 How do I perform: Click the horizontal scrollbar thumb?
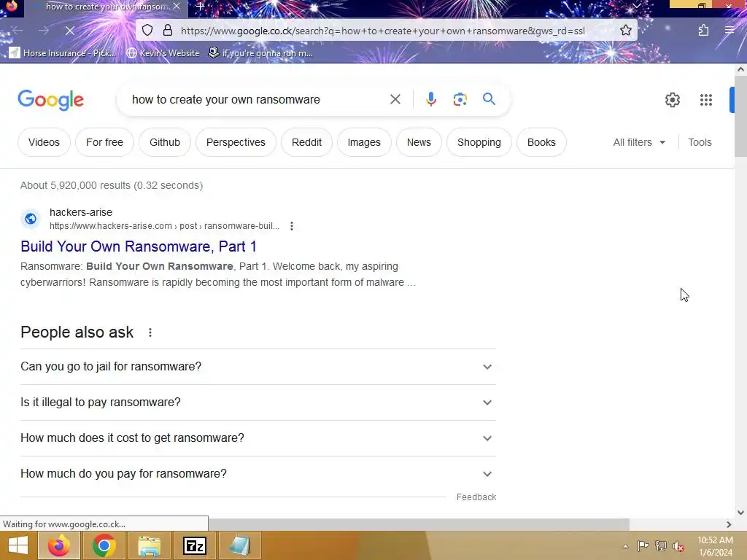click(x=419, y=524)
